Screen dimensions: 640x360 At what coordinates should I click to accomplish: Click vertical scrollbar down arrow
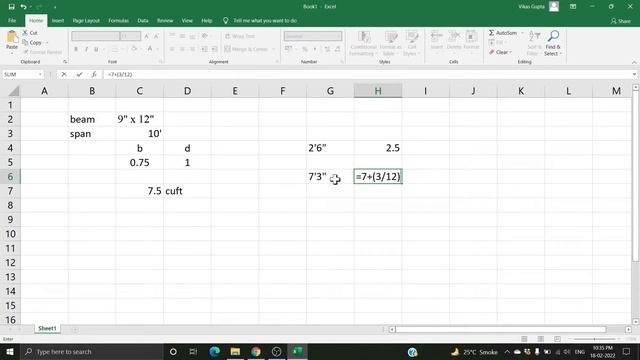coord(636,322)
